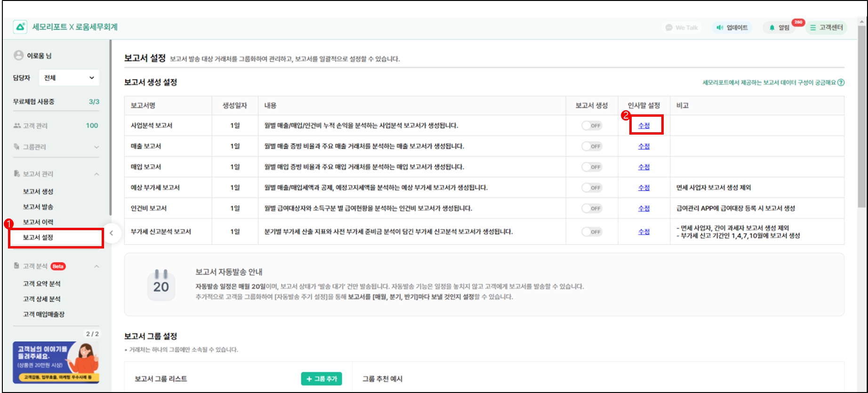Image resolution: width=868 pixels, height=393 pixels.
Task: Click the user profile avatar icon
Action: [x=19, y=56]
